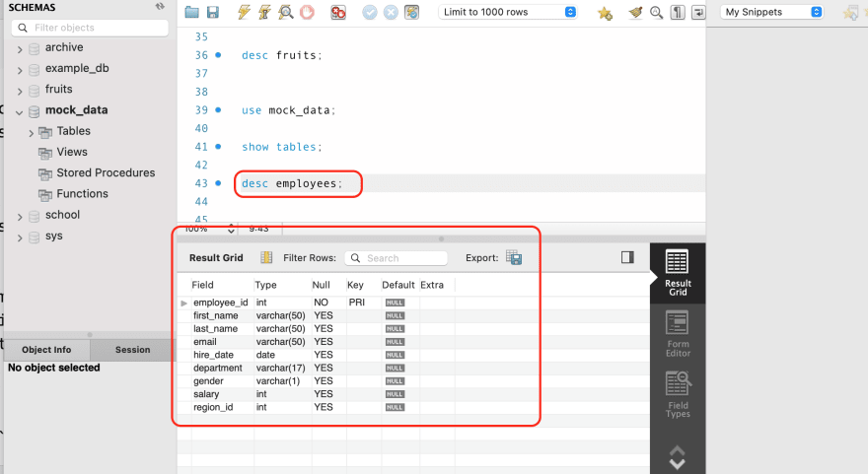Select the mock_data schema name
868x474 pixels.
coord(76,110)
